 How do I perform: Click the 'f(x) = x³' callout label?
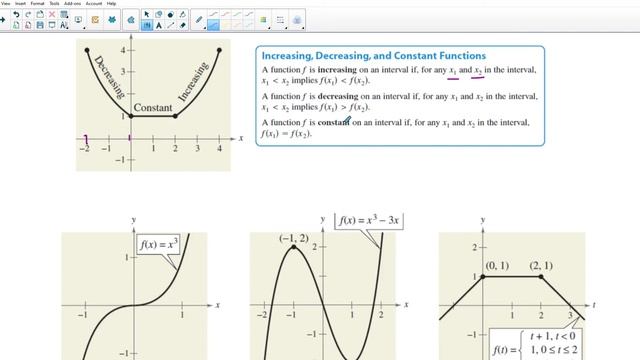[159, 244]
